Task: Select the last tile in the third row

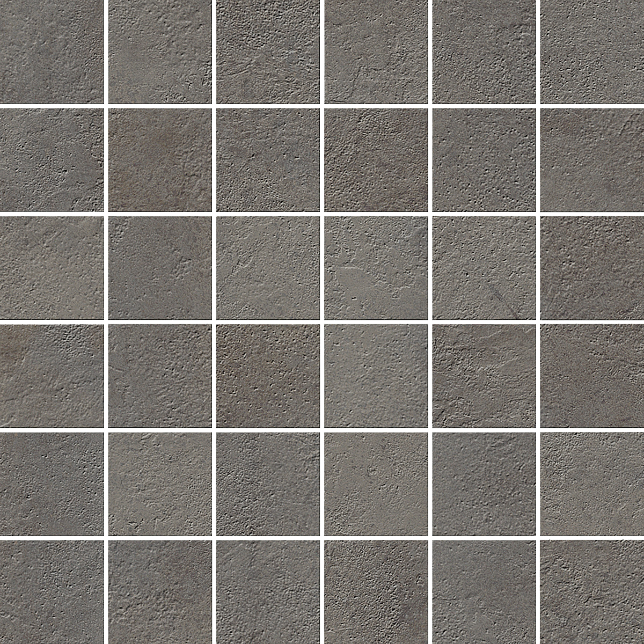Action: tap(592, 268)
